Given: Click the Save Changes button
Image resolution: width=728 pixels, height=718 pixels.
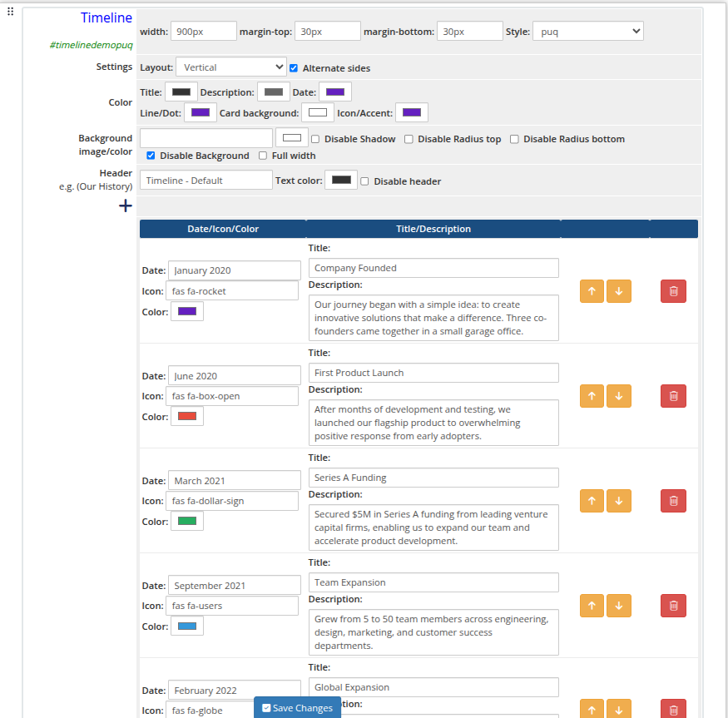Looking at the screenshot, I should [x=297, y=708].
